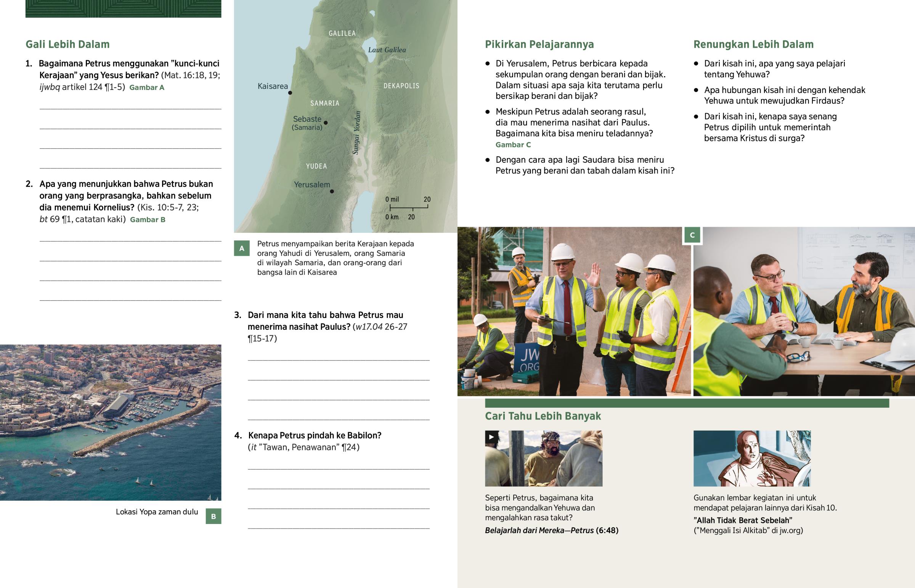Open the illustrated activity sheet thumbnail
Screen dimensions: 915x588
click(751, 458)
